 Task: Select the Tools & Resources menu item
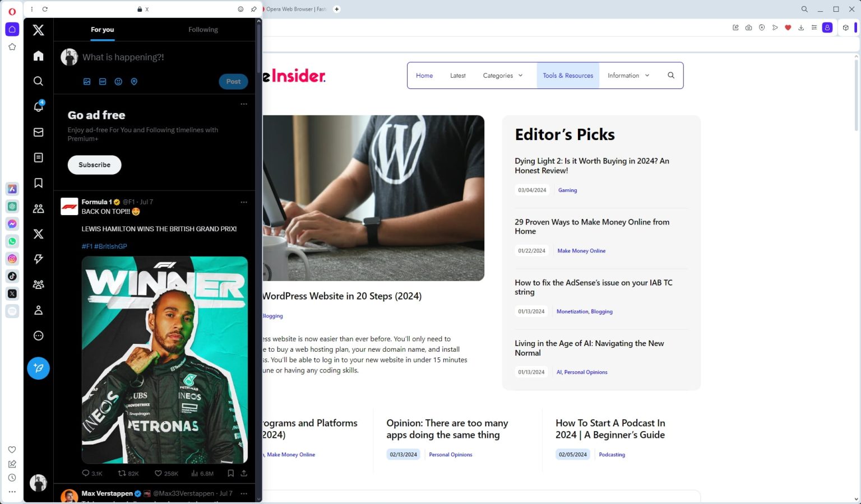tap(567, 75)
